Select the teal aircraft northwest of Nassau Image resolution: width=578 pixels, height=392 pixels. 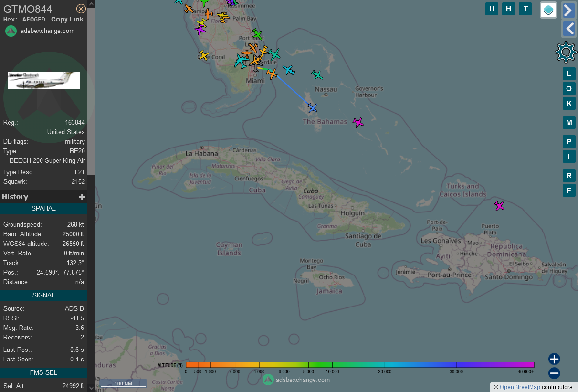click(317, 75)
